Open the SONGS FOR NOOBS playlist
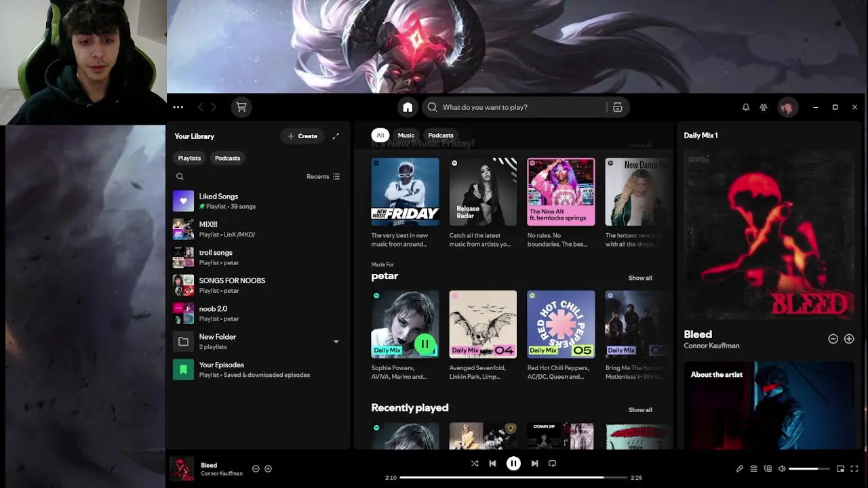The width and height of the screenshot is (868, 488). coord(258,285)
